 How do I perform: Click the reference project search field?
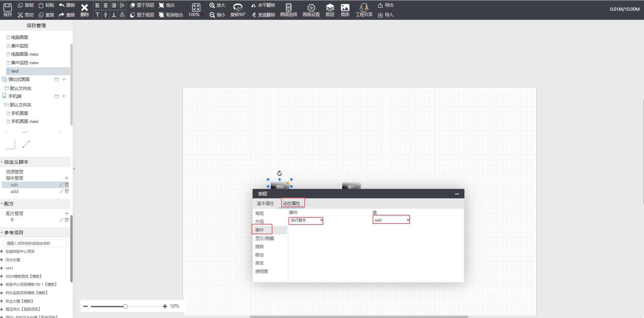point(35,243)
